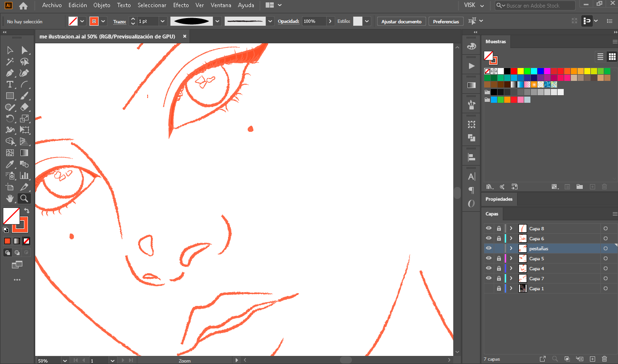The height and width of the screenshot is (364, 618).
Task: Click the toolbar stroke color box
Action: [x=20, y=224]
